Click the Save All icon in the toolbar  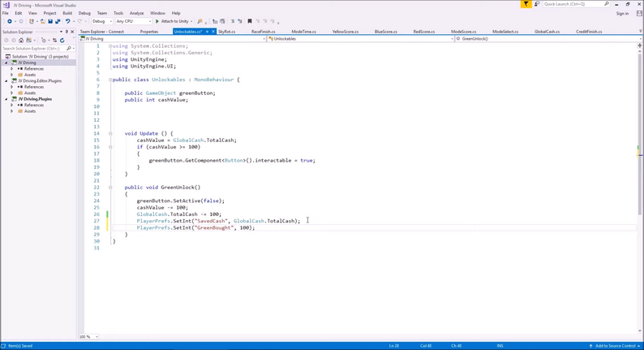(x=58, y=21)
